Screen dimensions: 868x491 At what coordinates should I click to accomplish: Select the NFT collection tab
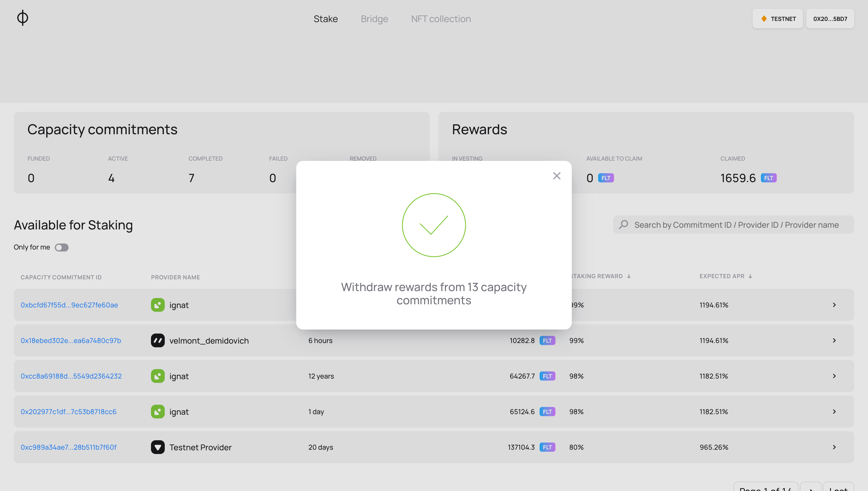(x=441, y=18)
